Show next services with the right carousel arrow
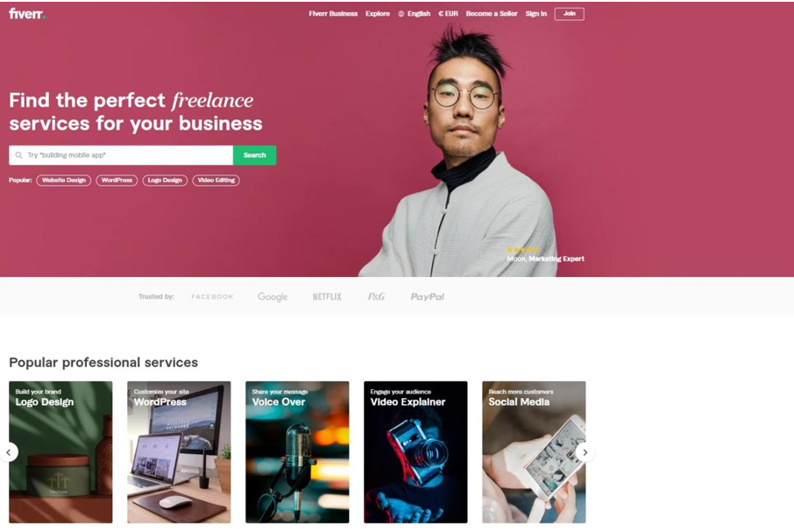This screenshot has width=794, height=532. tap(585, 452)
